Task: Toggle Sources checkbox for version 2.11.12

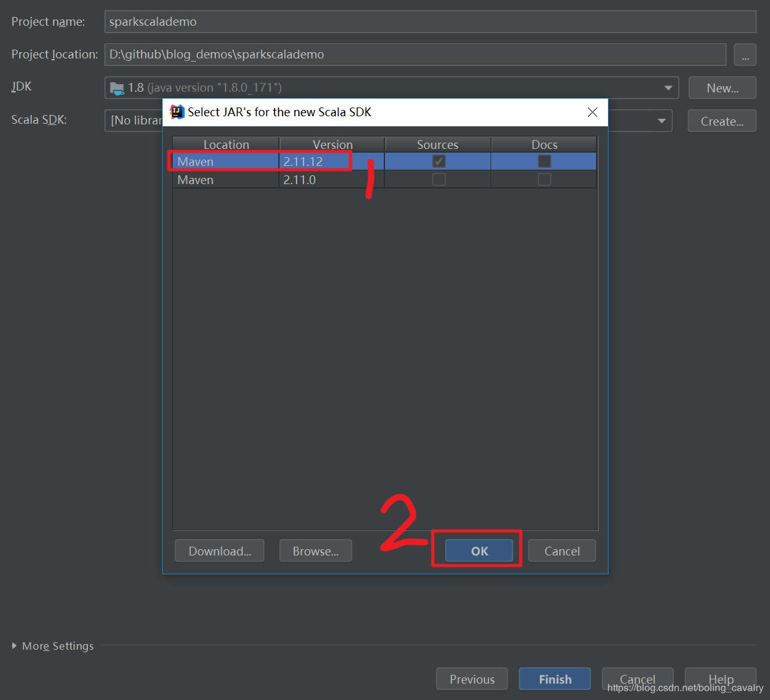Action: [439, 161]
